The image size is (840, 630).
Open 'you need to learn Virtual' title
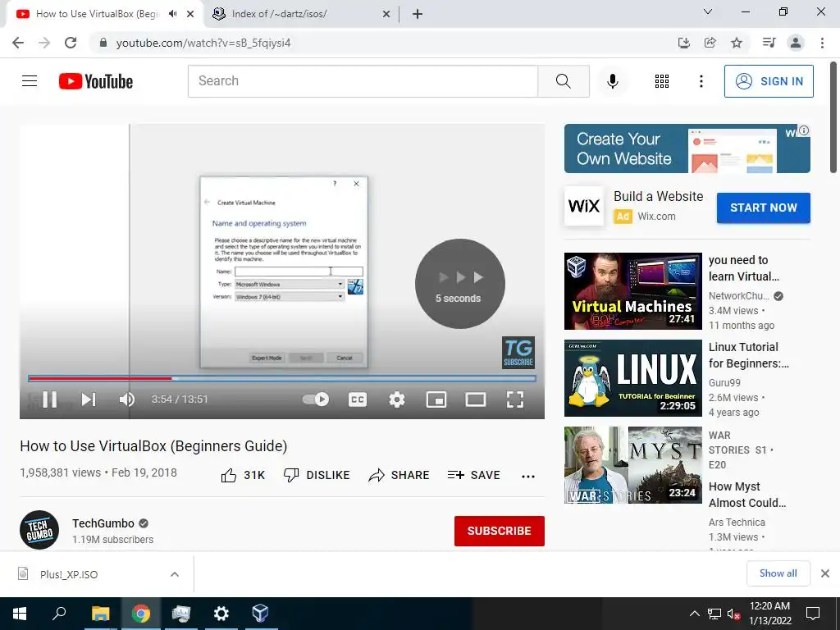[x=743, y=268]
